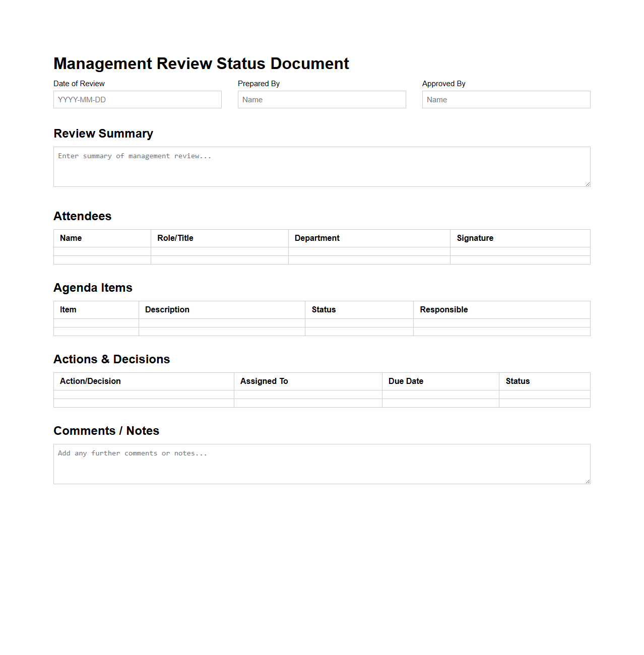
Task: Click the resize handle of Comments text area
Action: coord(587,481)
